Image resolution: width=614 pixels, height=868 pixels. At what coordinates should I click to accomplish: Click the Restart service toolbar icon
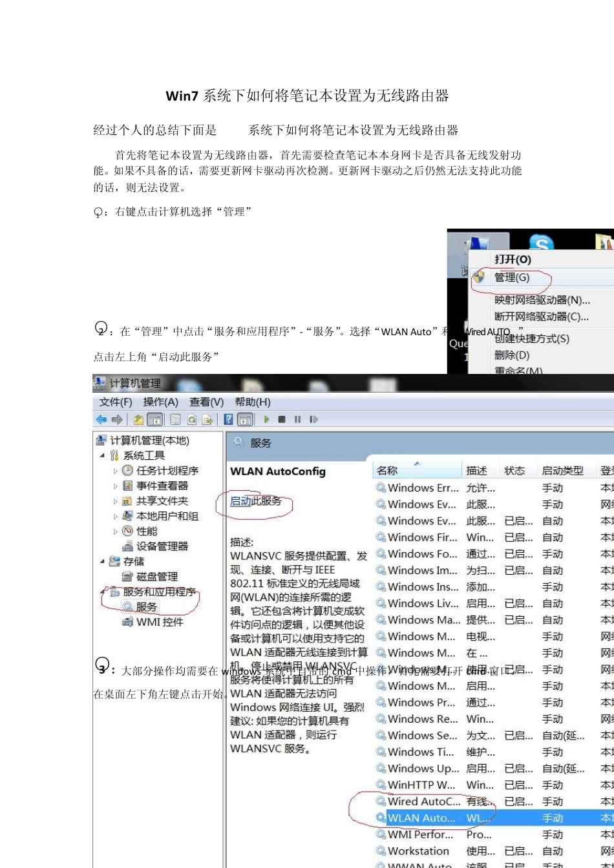point(314,419)
